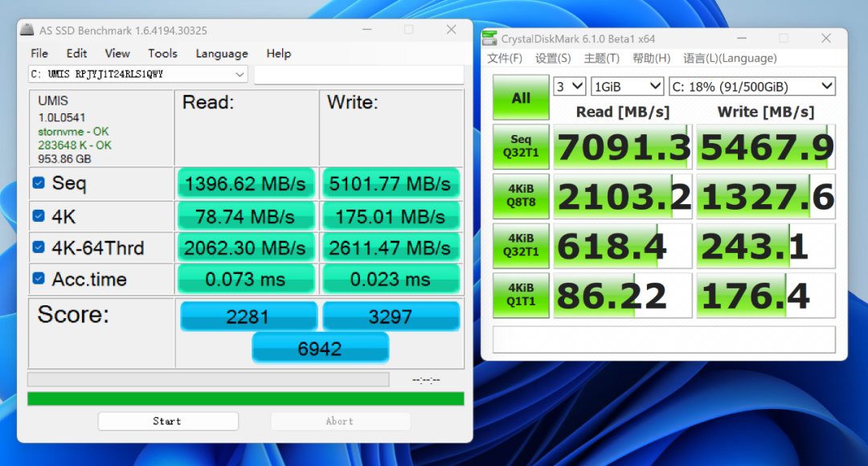Click the 0.073 ms access time
This screenshot has width=868, height=466.
click(246, 280)
